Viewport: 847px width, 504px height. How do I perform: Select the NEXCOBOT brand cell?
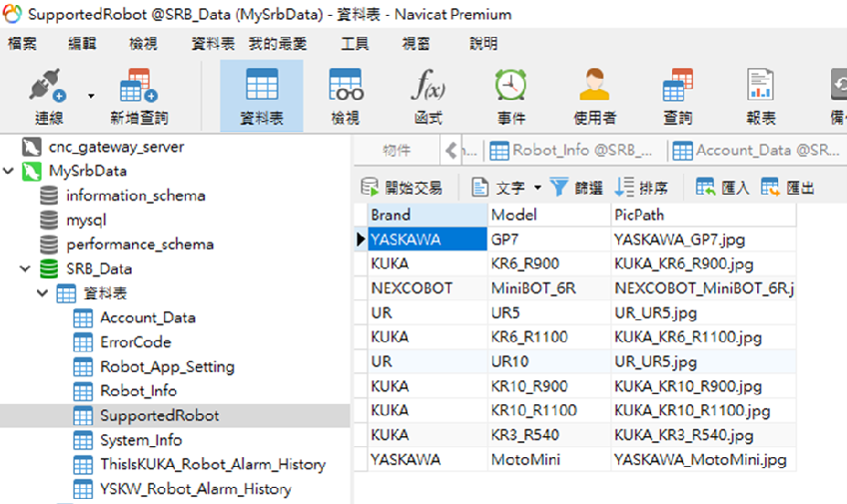(427, 288)
